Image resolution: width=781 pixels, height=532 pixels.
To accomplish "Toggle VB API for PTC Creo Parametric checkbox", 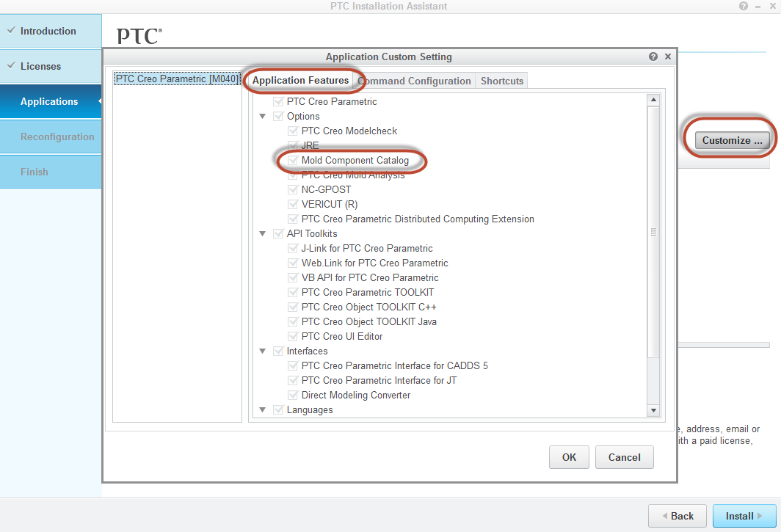I will click(x=293, y=278).
